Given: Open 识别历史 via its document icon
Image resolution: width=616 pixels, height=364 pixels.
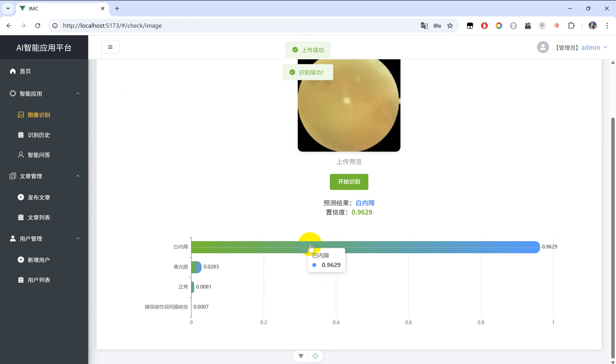Looking at the screenshot, I should [21, 135].
